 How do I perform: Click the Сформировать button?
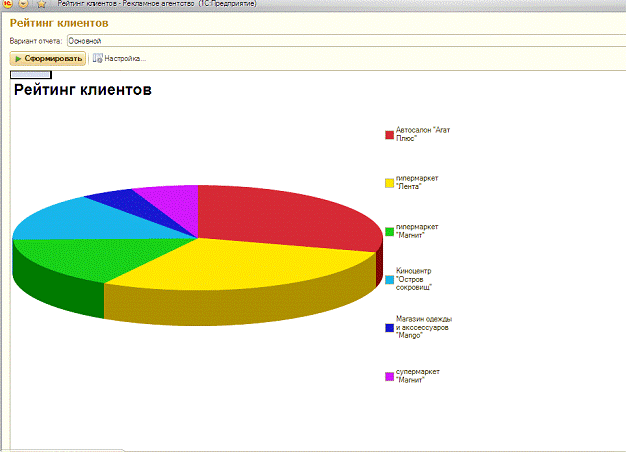[x=48, y=59]
